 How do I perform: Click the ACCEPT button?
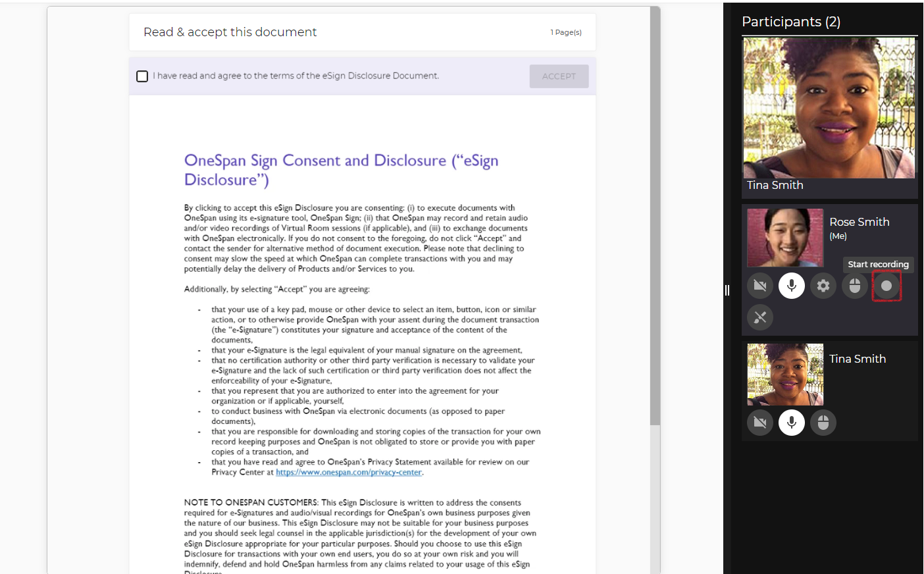click(x=559, y=76)
